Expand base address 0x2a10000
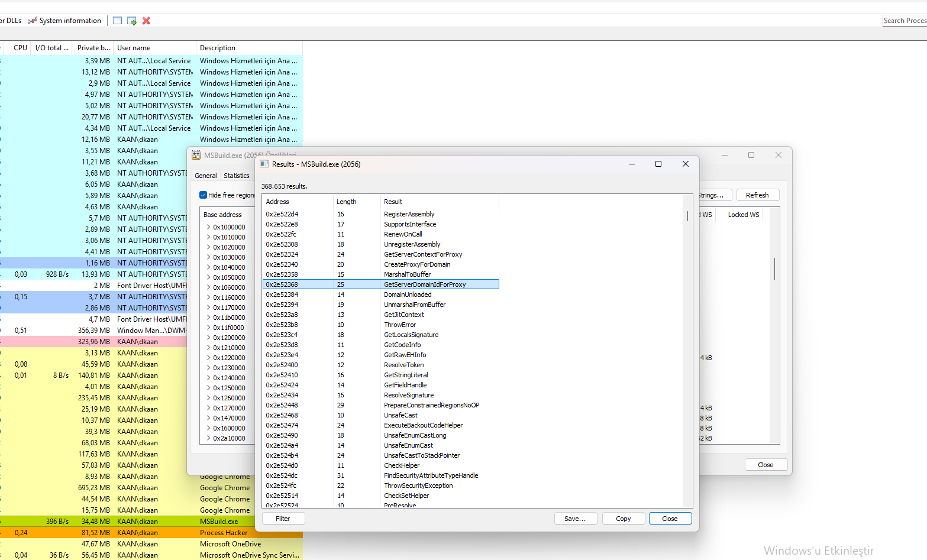The image size is (927, 560). pyautogui.click(x=208, y=438)
